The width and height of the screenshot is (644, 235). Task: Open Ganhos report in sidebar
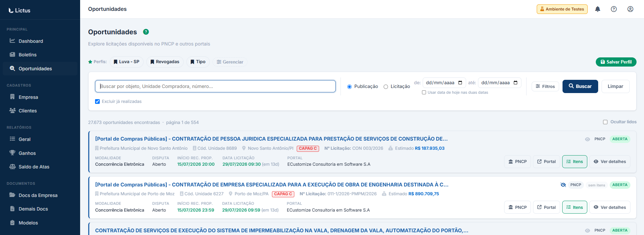40,153
